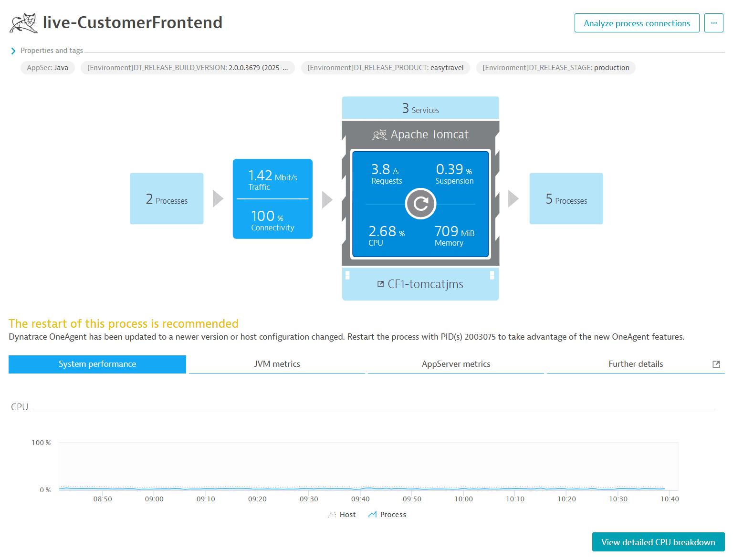
Task: Click the arrow between 2 Processes and Traffic
Action: 218,199
